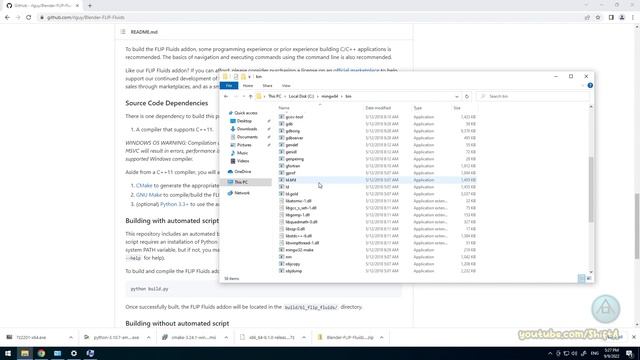Open the Explorer File menu
640x360 pixels.
[229, 86]
